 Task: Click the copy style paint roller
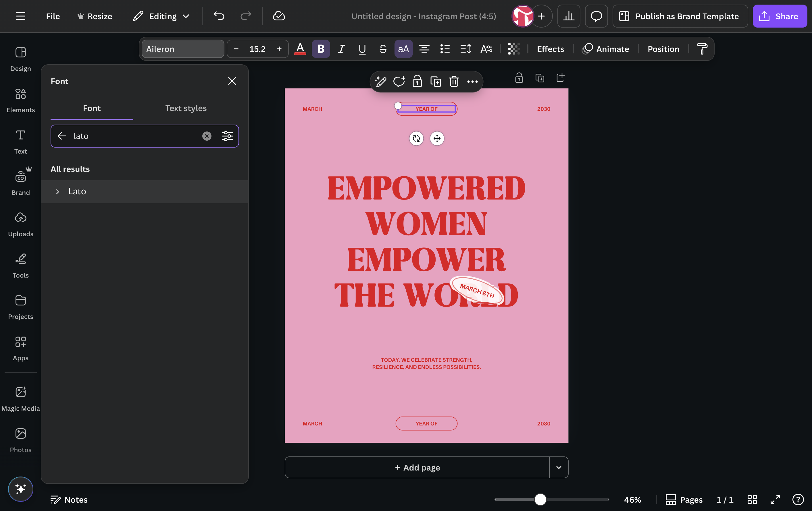[702, 49]
